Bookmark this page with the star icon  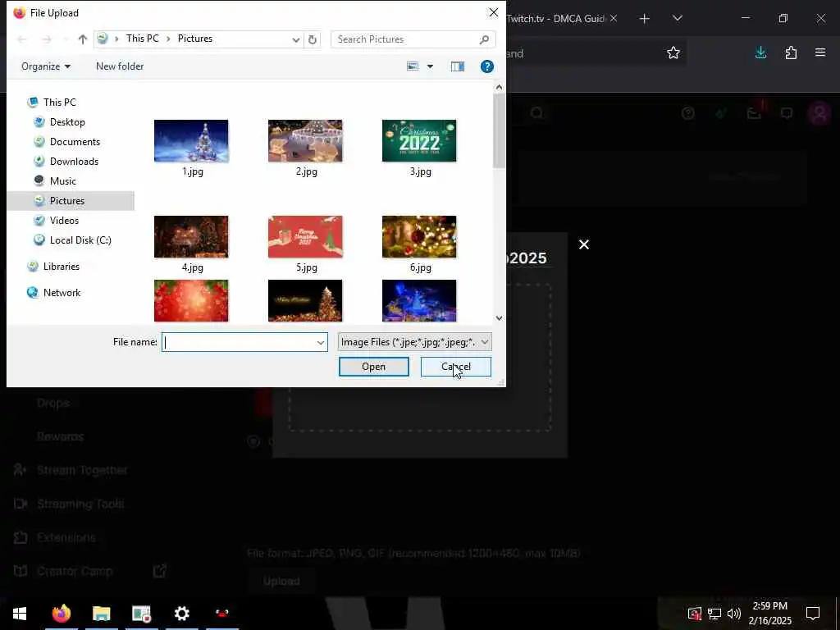coord(673,52)
